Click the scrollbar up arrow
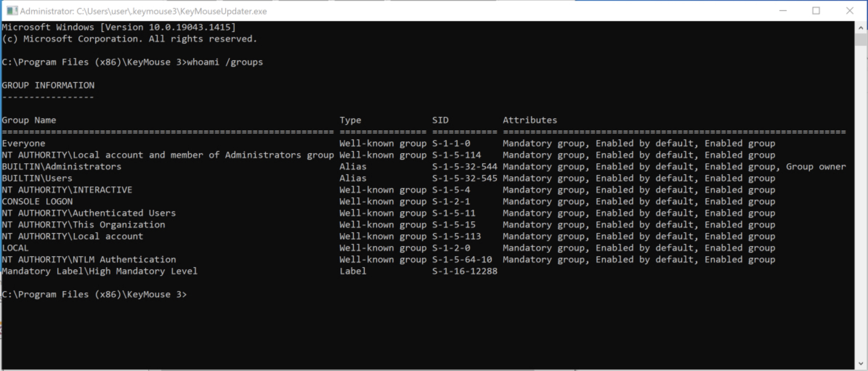This screenshot has width=868, height=371. point(861,28)
